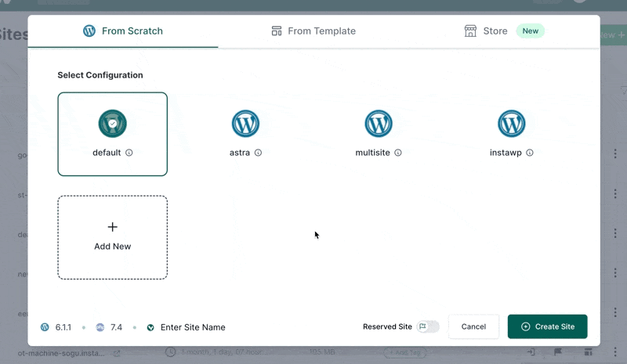Screen dimensions: 627x364
Task: Open the Store tab
Action: pos(504,31)
